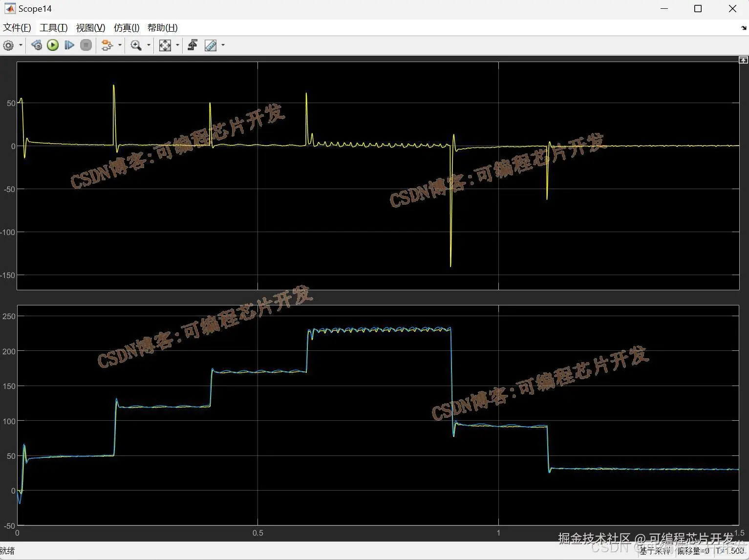Viewport: 749px width, 560px height.
Task: Close the Scope14 window
Action: tap(732, 9)
